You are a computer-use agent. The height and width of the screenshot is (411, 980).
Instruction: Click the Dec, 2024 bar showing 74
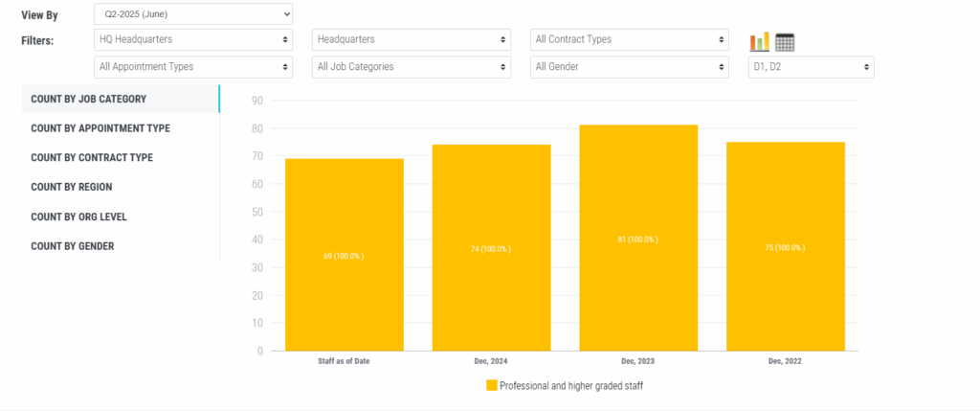pyautogui.click(x=491, y=247)
